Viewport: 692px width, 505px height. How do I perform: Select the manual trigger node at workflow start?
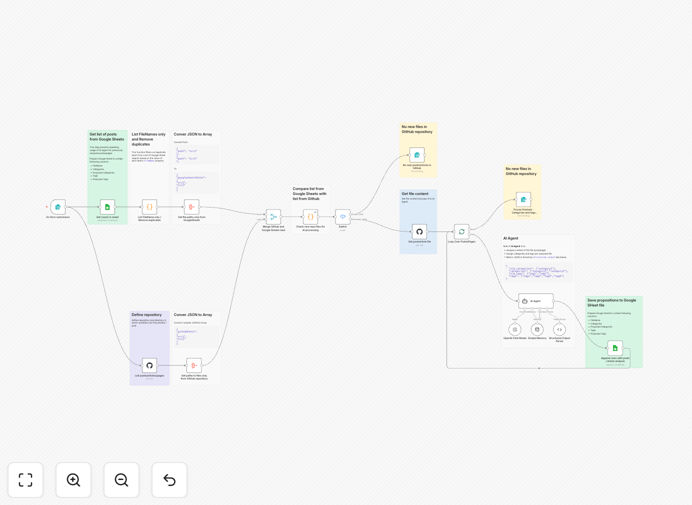pyautogui.click(x=58, y=207)
